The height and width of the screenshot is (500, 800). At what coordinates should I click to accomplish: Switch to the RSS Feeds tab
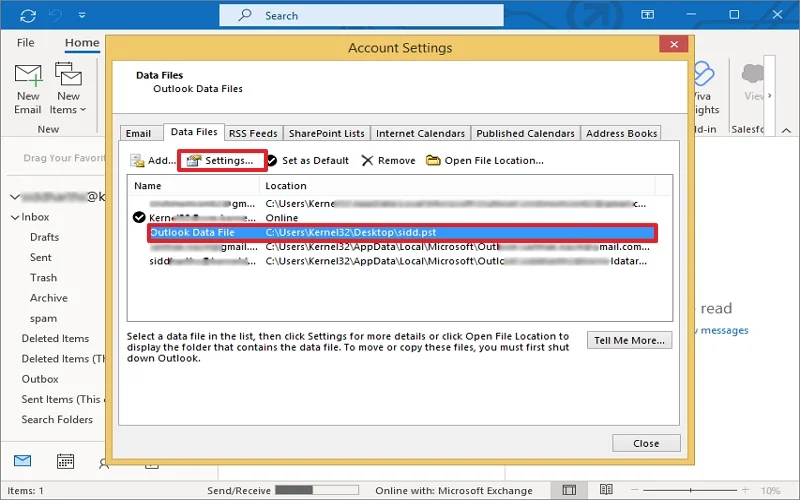(x=253, y=133)
